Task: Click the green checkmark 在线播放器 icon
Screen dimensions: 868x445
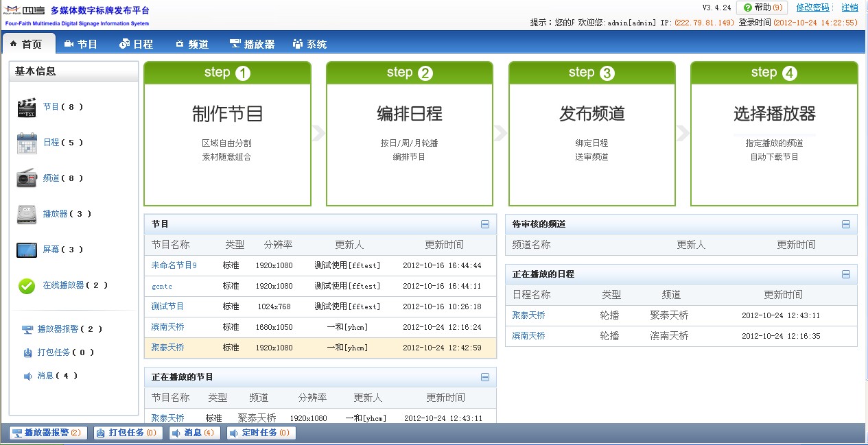Action: pos(27,286)
